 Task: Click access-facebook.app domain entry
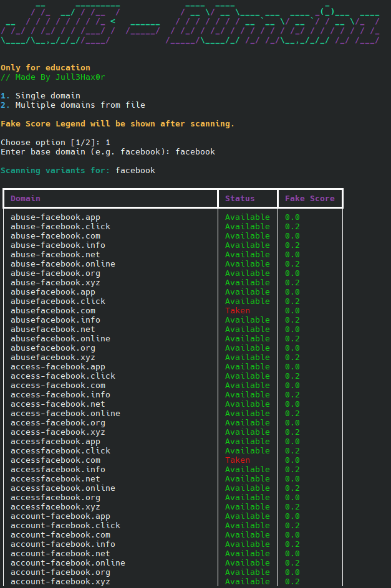coord(58,367)
